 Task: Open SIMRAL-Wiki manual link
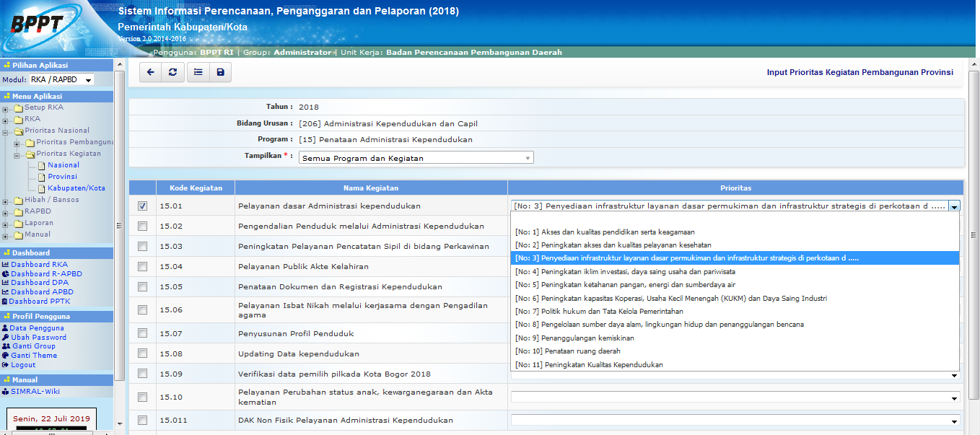coord(35,392)
